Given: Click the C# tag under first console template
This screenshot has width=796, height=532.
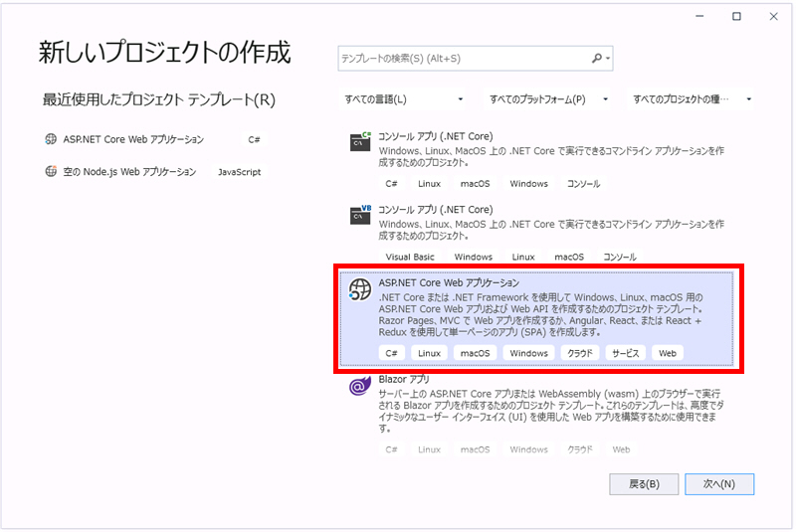Looking at the screenshot, I should [x=391, y=184].
